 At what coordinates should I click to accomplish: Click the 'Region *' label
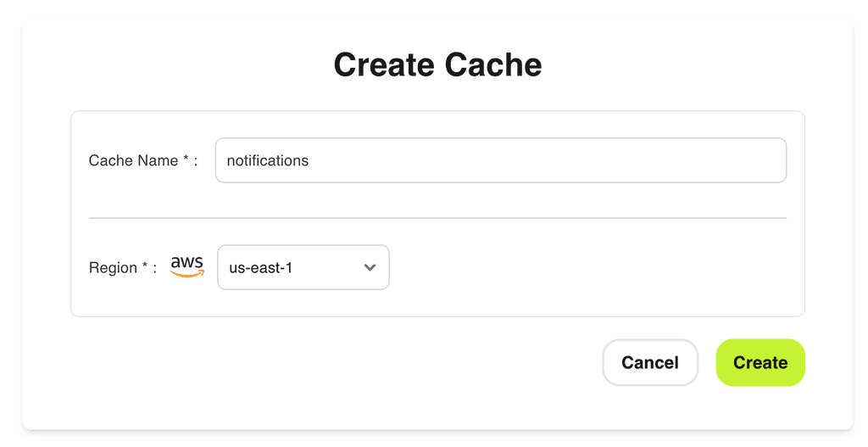[114, 268]
